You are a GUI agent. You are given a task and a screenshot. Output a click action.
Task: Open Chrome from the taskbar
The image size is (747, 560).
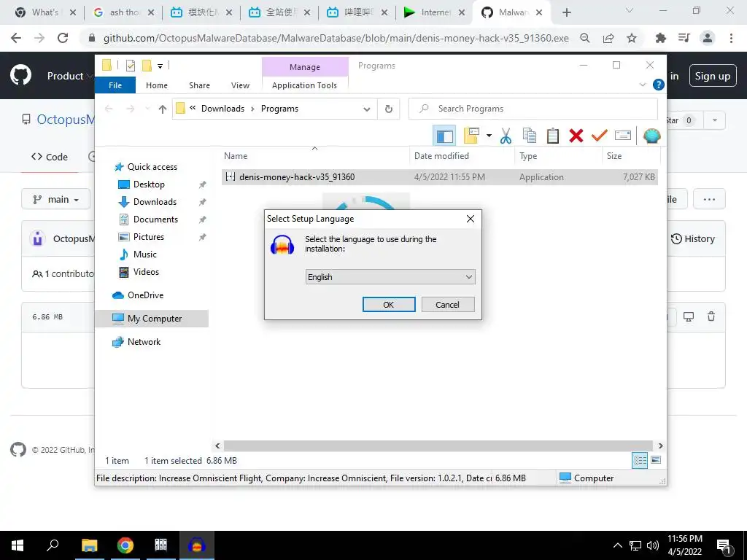(x=125, y=545)
